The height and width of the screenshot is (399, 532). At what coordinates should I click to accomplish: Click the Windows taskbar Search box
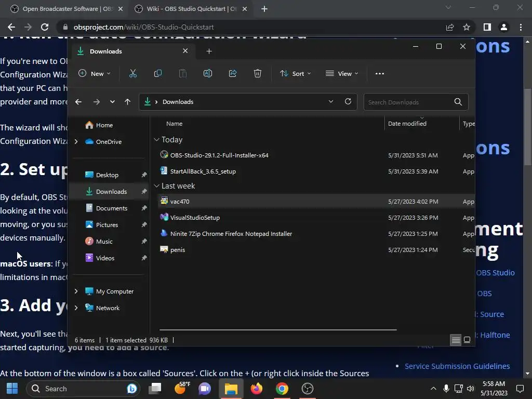83,389
